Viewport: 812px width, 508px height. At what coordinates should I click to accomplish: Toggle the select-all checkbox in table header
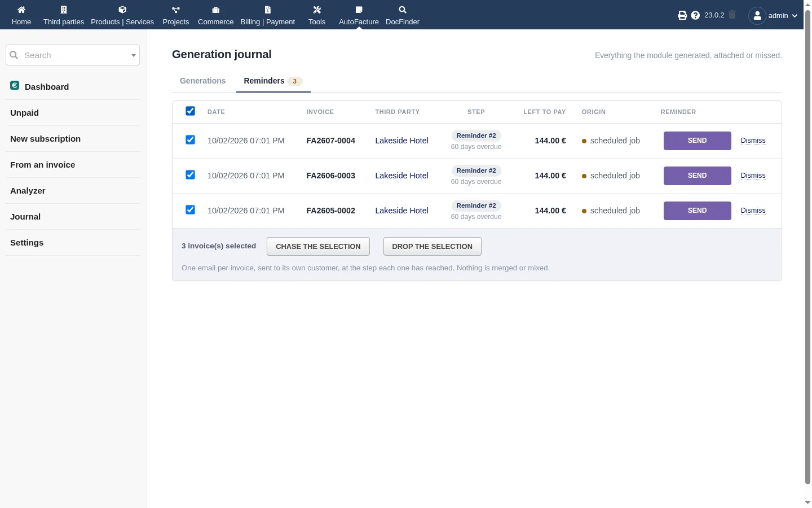tap(191, 111)
